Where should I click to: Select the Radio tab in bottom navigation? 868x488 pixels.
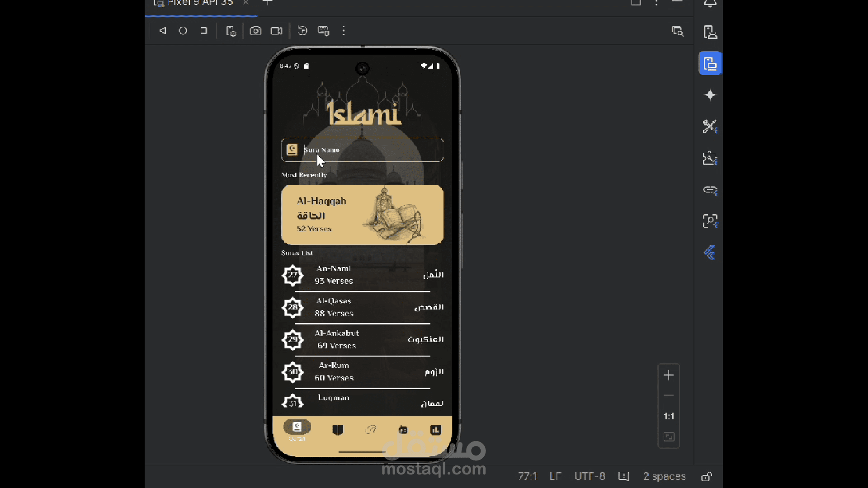click(x=403, y=430)
